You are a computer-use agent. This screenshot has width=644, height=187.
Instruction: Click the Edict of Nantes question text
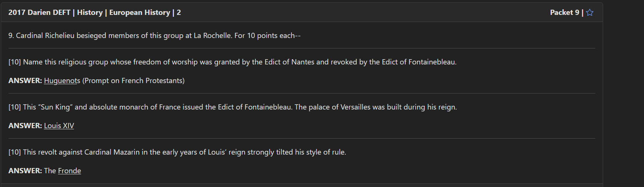click(239, 62)
